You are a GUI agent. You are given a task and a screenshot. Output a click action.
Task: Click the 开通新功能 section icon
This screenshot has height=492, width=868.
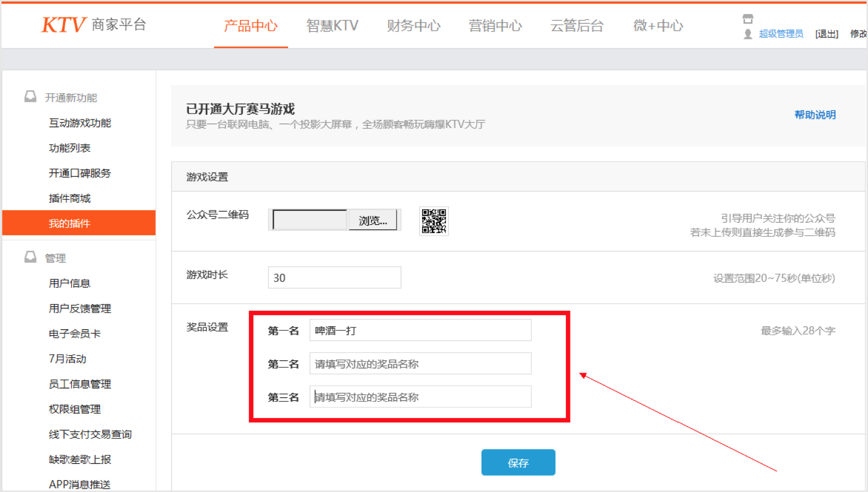[x=30, y=96]
